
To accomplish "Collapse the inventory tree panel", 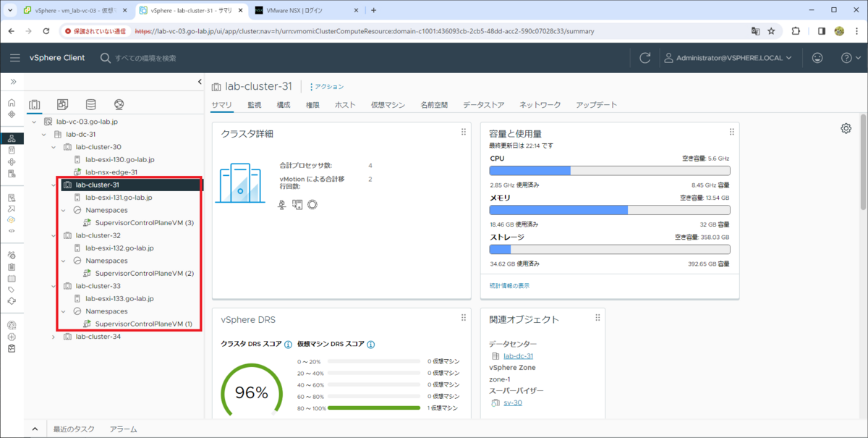I will click(x=200, y=82).
